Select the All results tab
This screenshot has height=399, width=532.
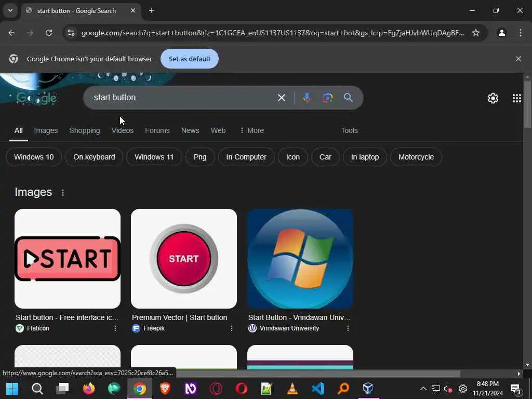pyautogui.click(x=19, y=130)
